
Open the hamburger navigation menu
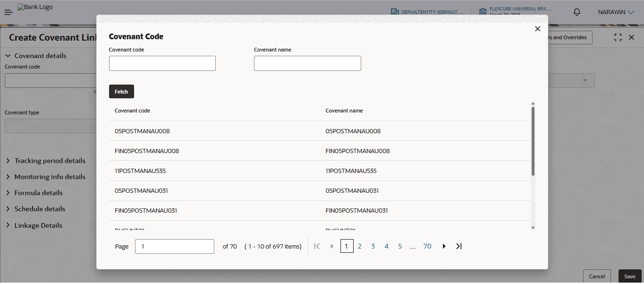[8, 12]
